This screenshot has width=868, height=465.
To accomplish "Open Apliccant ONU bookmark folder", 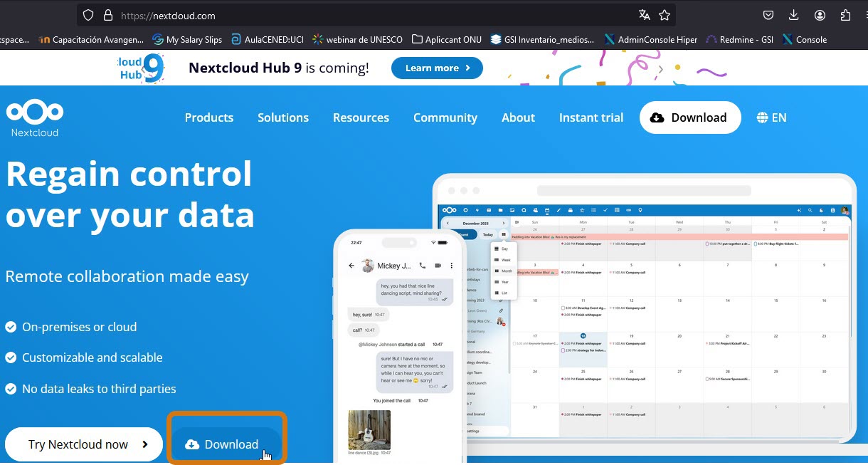I will pos(446,40).
